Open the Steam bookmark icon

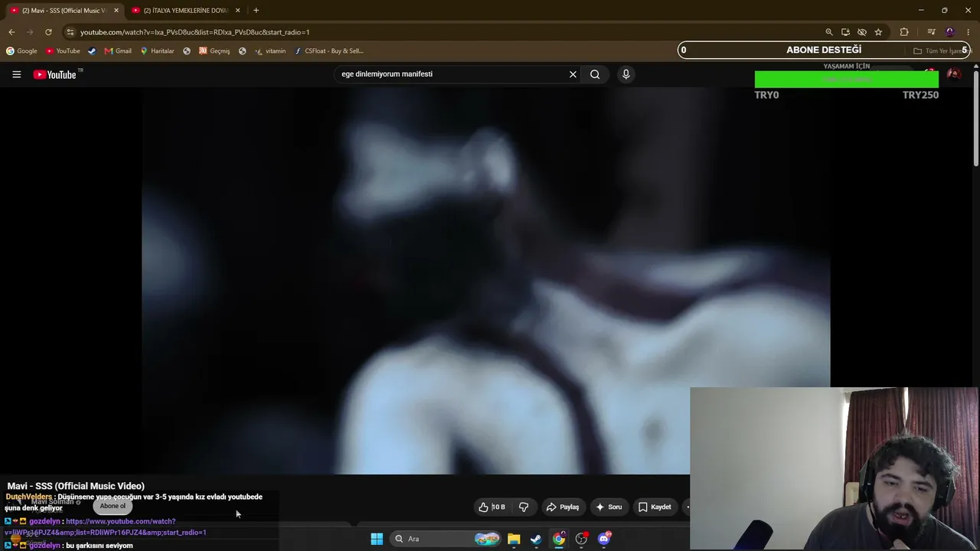tap(92, 51)
